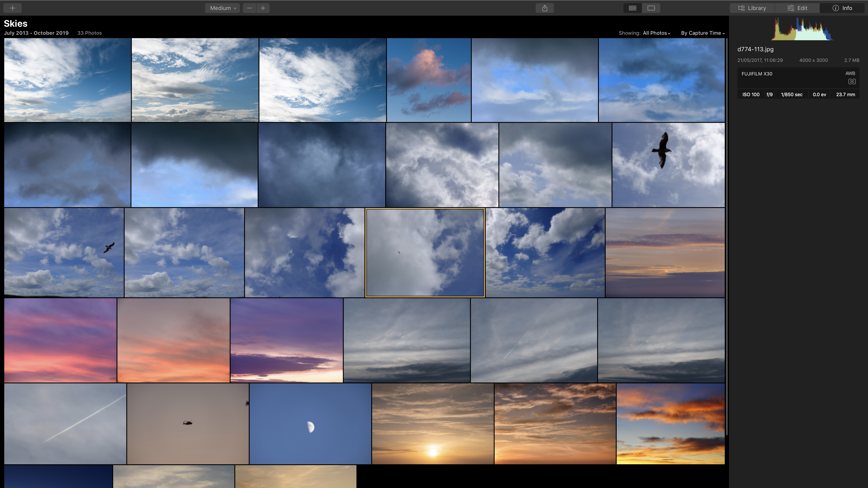Screen dimensions: 868x488
Task: Select the Info tab
Action: tap(842, 8)
